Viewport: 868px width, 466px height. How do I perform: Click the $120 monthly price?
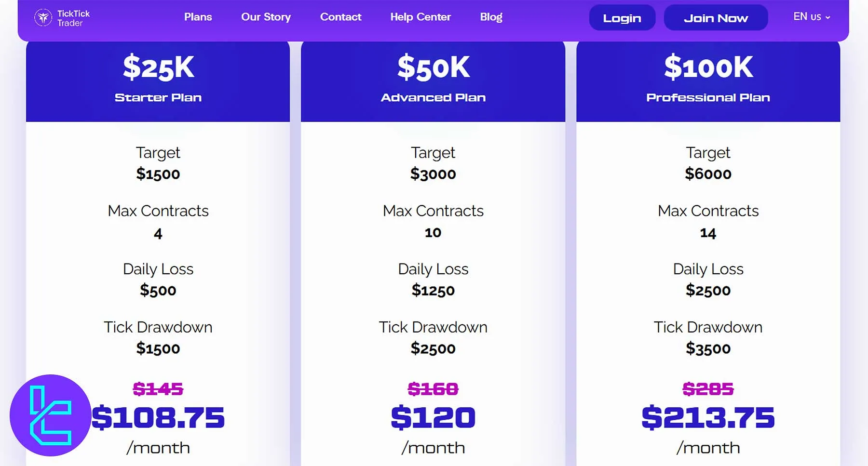click(433, 418)
